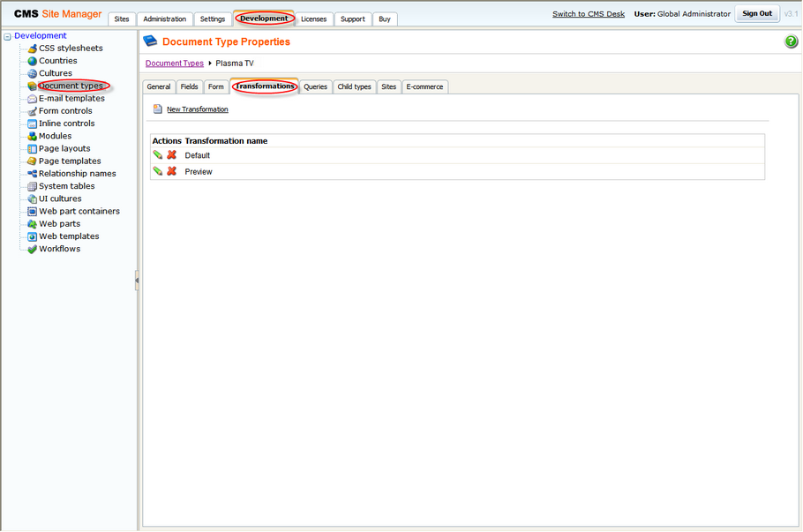The width and height of the screenshot is (803, 532).
Task: Select Document types label in tree
Action: 71,86
